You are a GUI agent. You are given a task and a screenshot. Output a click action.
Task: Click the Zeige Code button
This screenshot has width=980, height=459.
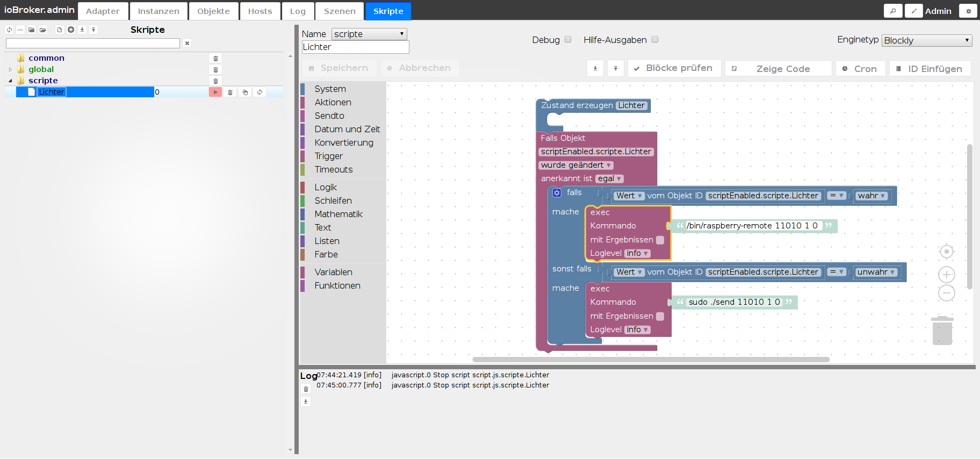pos(779,69)
